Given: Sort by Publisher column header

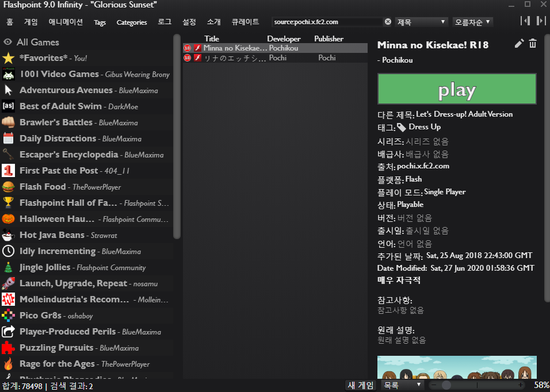Looking at the screenshot, I should (x=329, y=39).
